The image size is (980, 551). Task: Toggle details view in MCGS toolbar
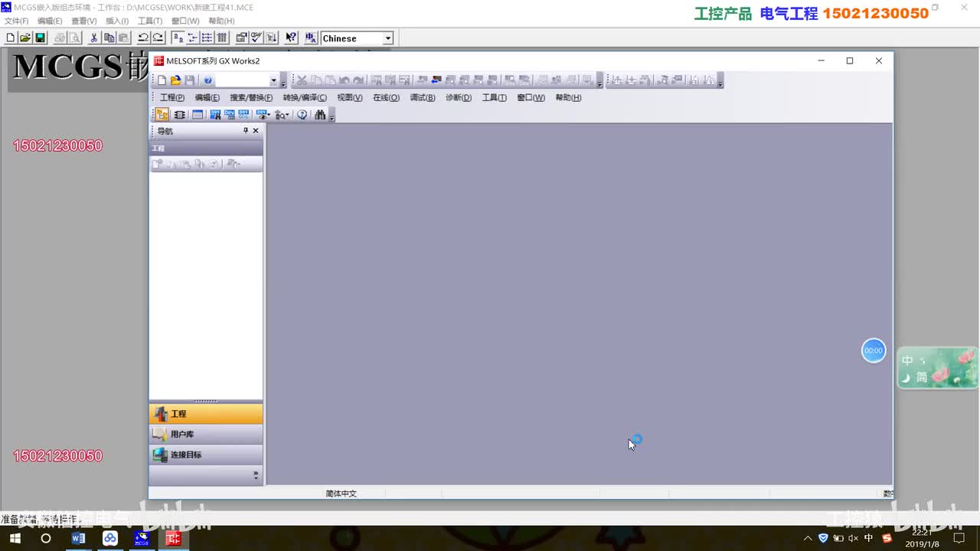[222, 38]
